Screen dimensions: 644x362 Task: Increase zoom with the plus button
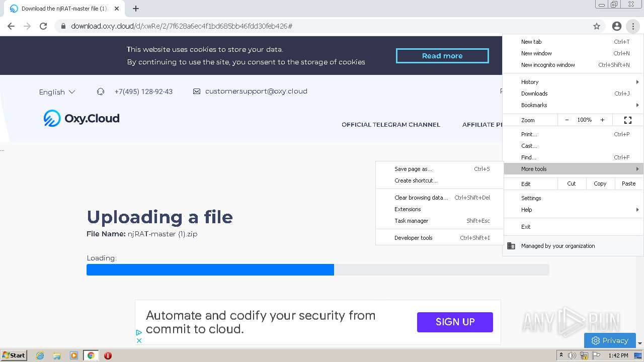point(602,120)
